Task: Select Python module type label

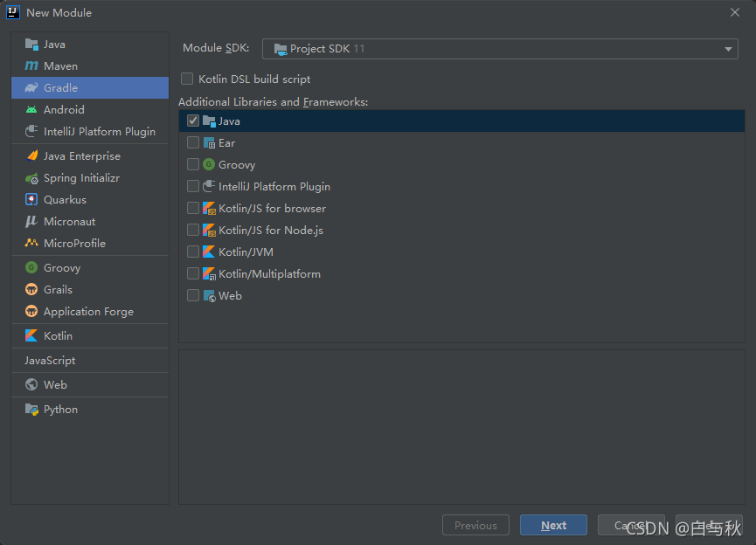Action: [x=61, y=410]
